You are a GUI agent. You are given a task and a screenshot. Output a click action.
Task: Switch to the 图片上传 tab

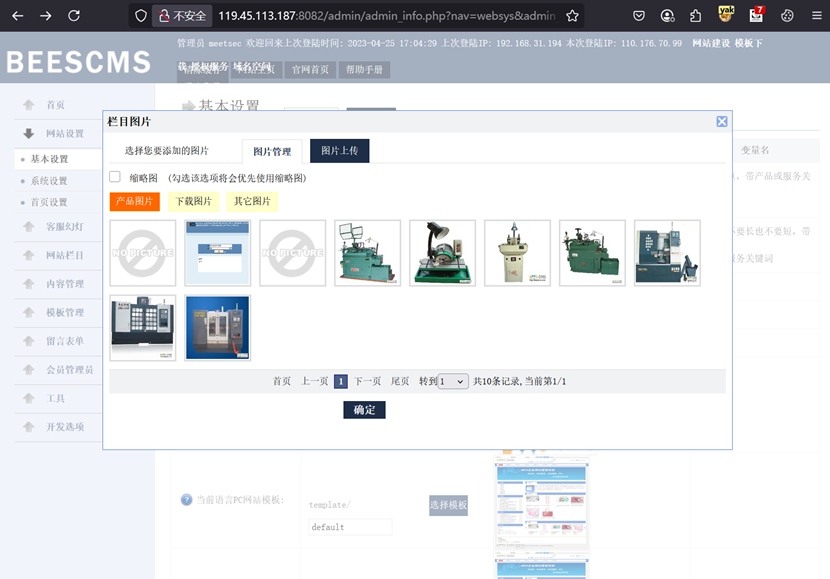(x=340, y=151)
